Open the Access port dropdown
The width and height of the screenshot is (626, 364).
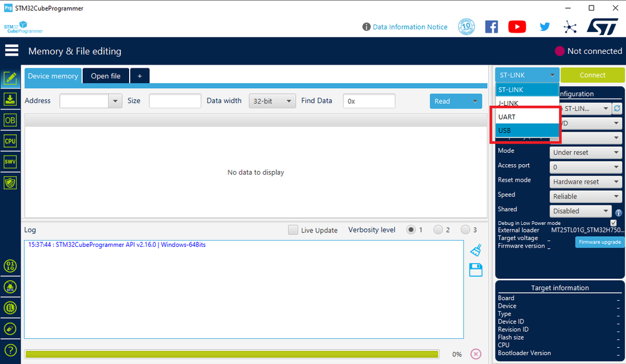pos(586,167)
